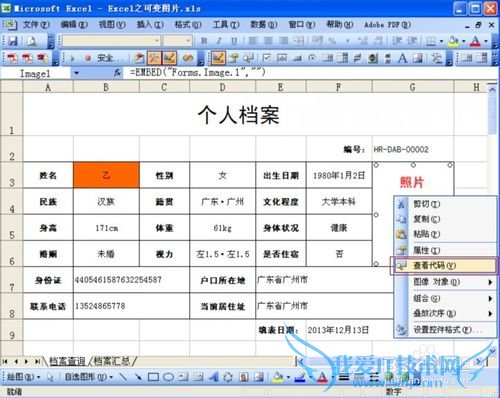Screen dimensions: 500x398
Task: Click the Decrease Indent icon
Action: 397,41
